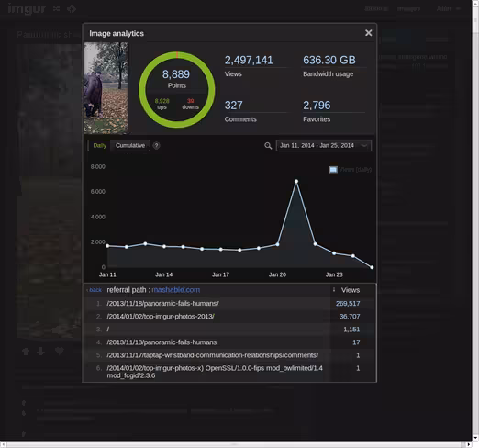
Task: Toggle Views (daily) legend item
Action: click(350, 169)
